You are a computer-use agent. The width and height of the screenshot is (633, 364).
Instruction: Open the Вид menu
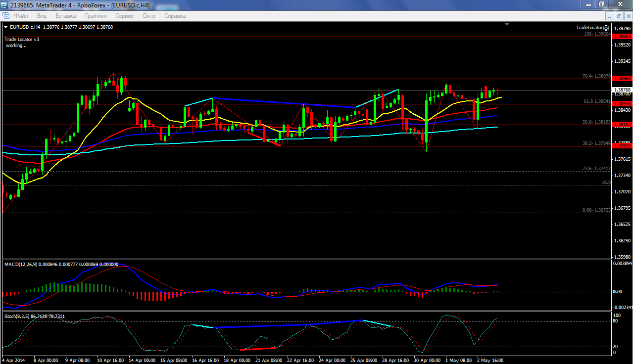pyautogui.click(x=42, y=16)
